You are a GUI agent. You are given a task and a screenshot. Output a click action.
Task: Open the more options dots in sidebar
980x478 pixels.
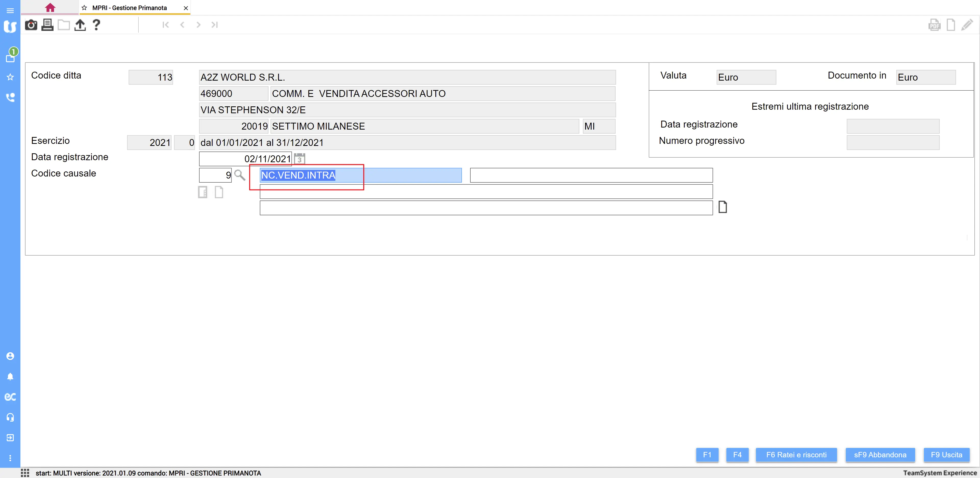pyautogui.click(x=10, y=458)
